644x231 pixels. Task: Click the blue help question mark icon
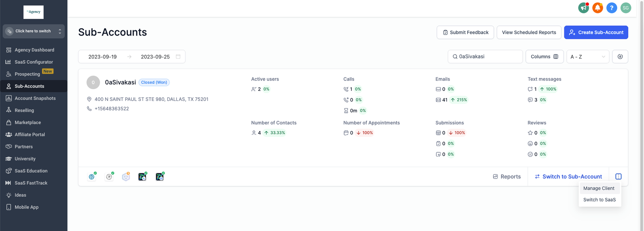pyautogui.click(x=611, y=8)
